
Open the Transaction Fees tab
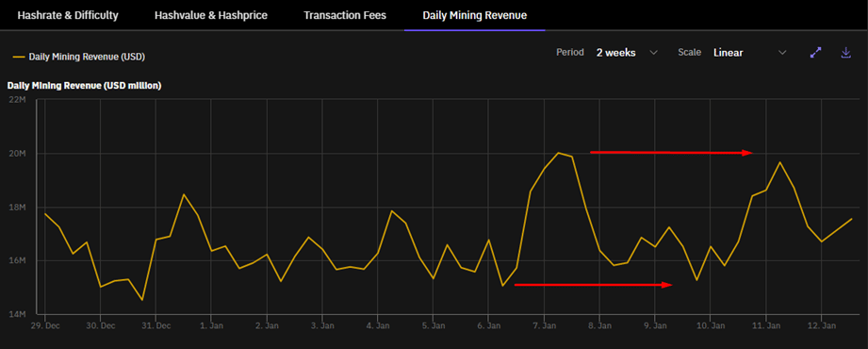345,15
